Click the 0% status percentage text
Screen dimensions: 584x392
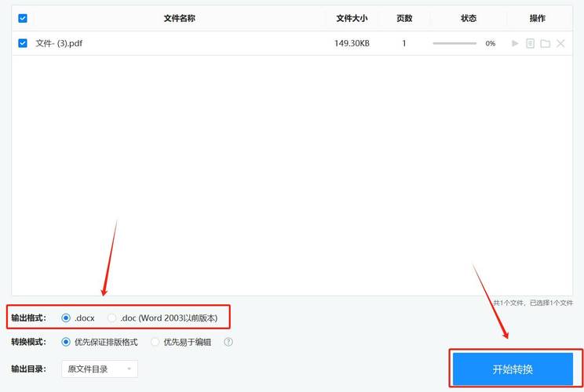point(491,44)
